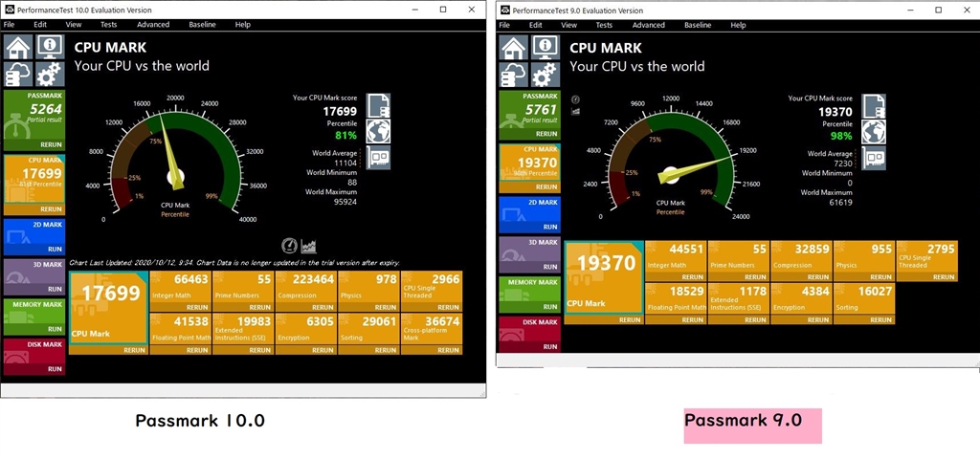Click 81% percentile value in 10.0 window
The image size is (980, 459).
pos(345,135)
